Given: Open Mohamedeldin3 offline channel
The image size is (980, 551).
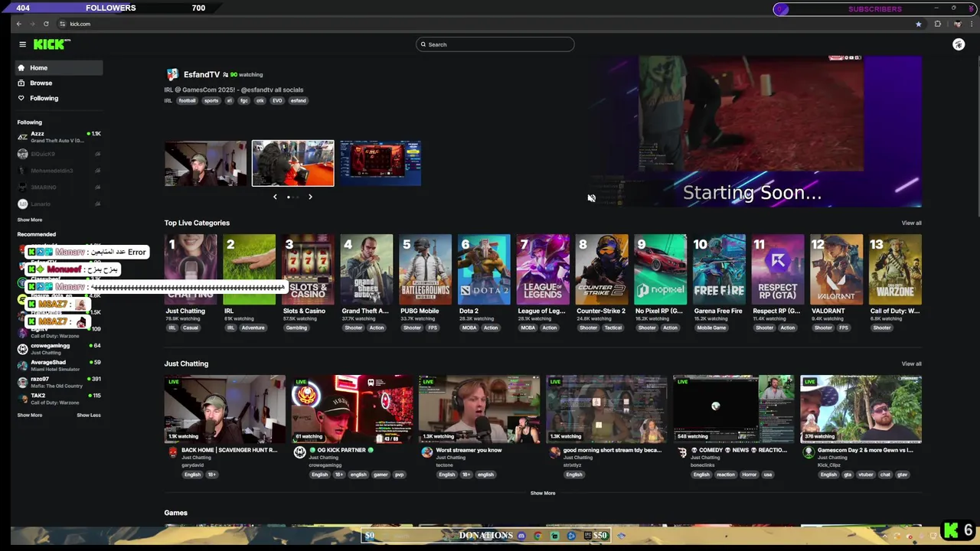Looking at the screenshot, I should pyautogui.click(x=59, y=171).
